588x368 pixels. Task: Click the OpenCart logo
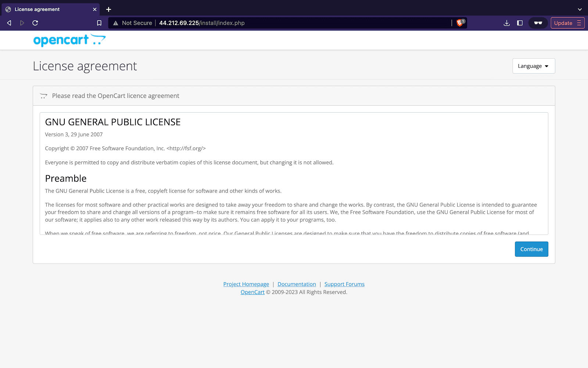coord(69,40)
